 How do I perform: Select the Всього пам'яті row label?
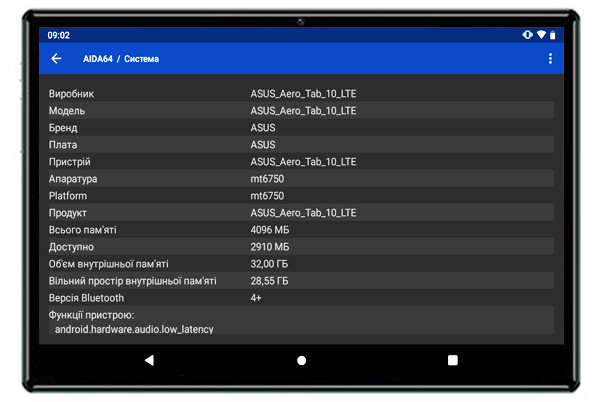82,230
